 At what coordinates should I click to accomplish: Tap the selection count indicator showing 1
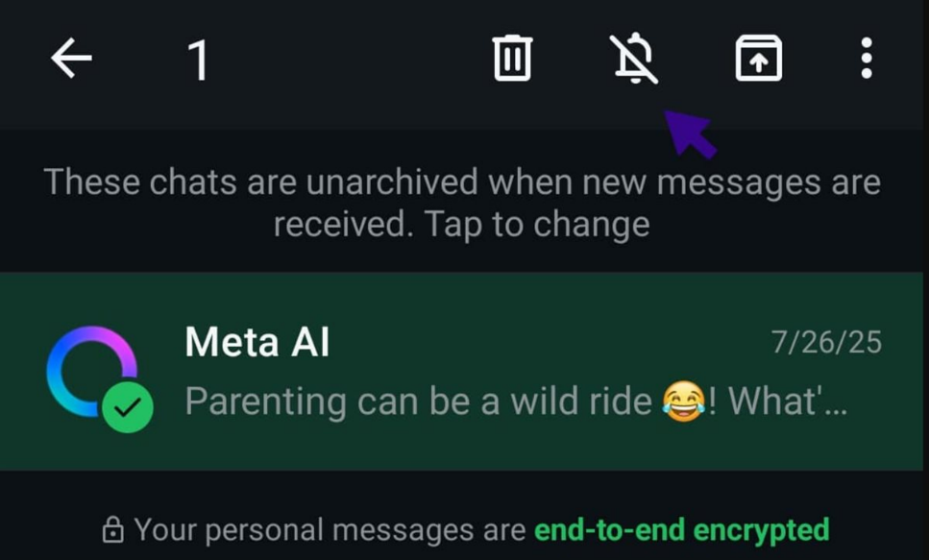pyautogui.click(x=198, y=60)
